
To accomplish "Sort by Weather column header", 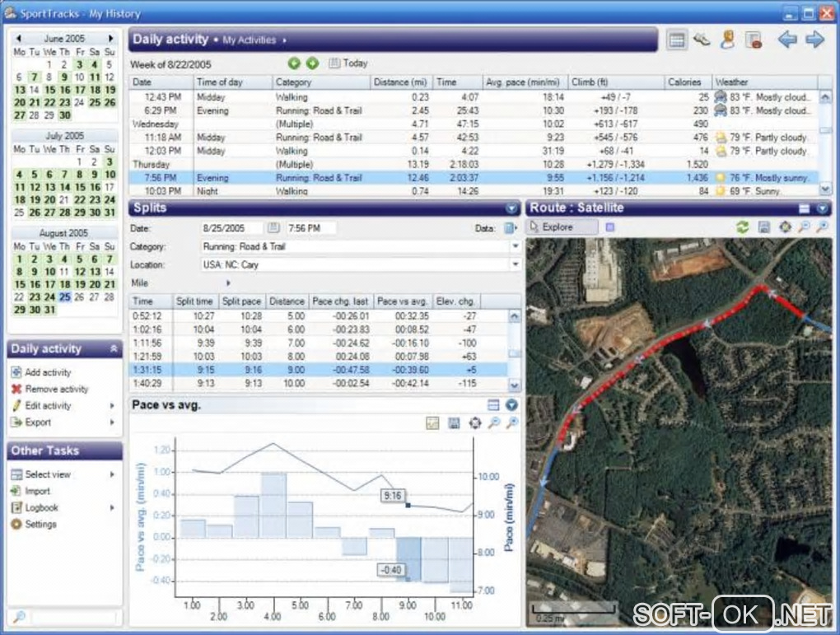I will coord(765,82).
